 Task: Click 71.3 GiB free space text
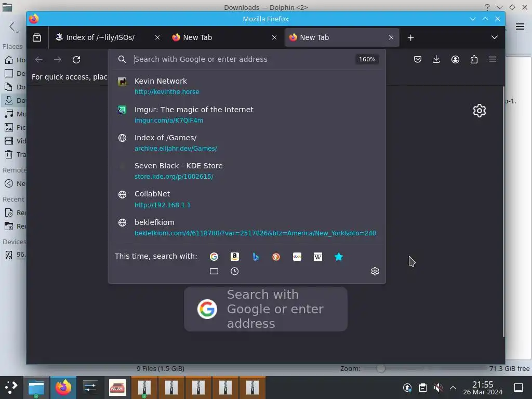509,368
